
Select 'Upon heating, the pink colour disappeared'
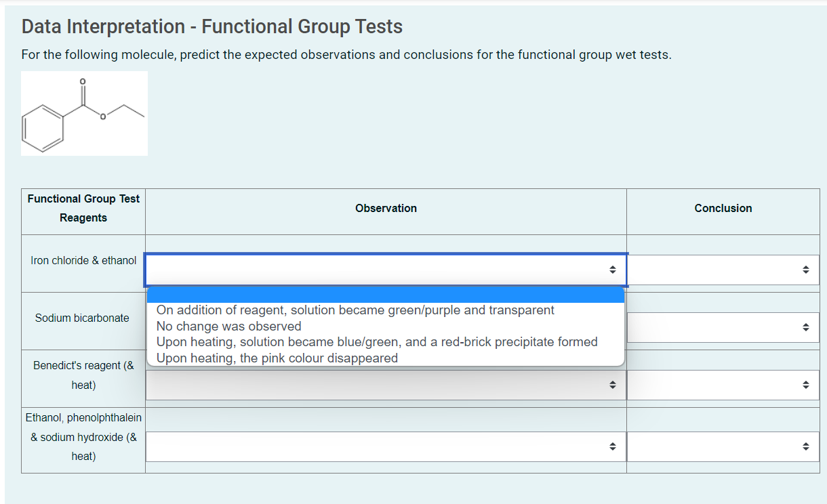tap(277, 358)
